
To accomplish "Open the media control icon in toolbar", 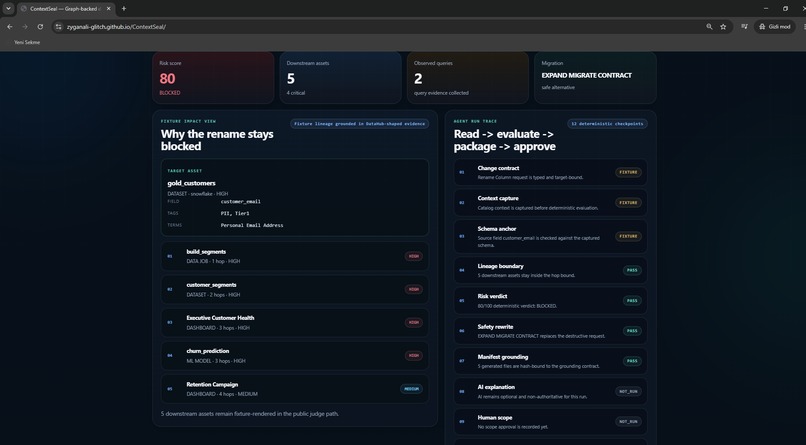I will point(744,27).
